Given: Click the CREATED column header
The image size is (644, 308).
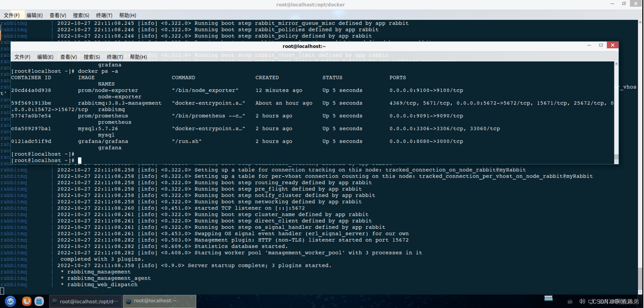Looking at the screenshot, I should pyautogui.click(x=267, y=78).
